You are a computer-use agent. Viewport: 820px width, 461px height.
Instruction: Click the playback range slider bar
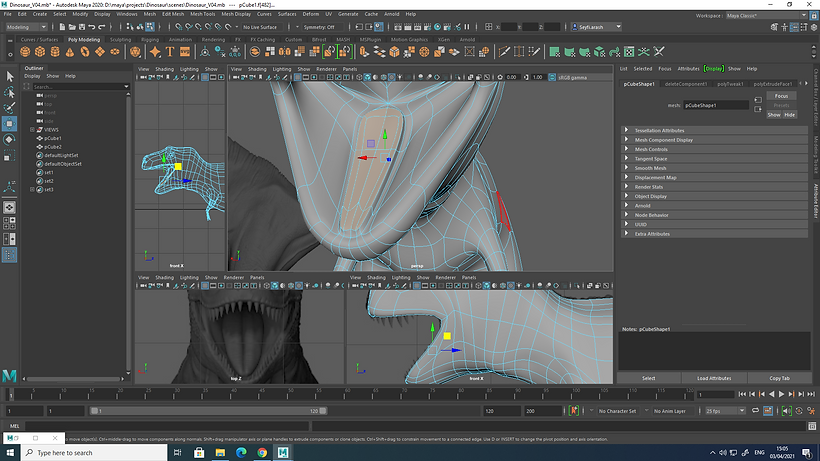[x=208, y=411]
